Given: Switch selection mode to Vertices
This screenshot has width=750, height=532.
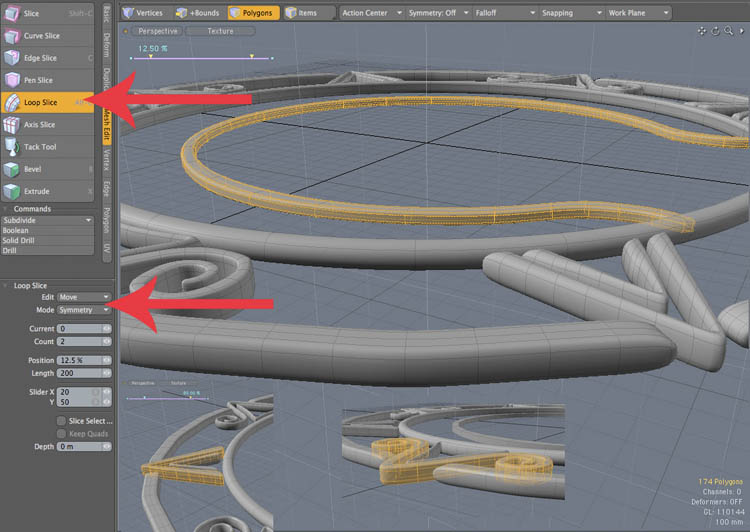Looking at the screenshot, I should [143, 13].
